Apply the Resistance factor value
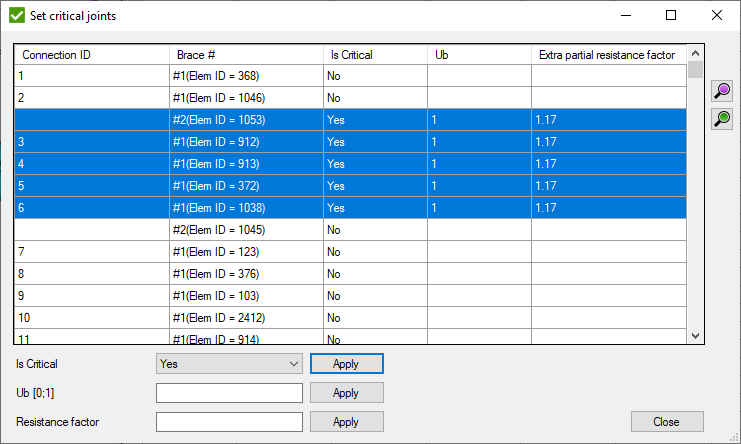The image size is (741, 444). click(x=346, y=422)
